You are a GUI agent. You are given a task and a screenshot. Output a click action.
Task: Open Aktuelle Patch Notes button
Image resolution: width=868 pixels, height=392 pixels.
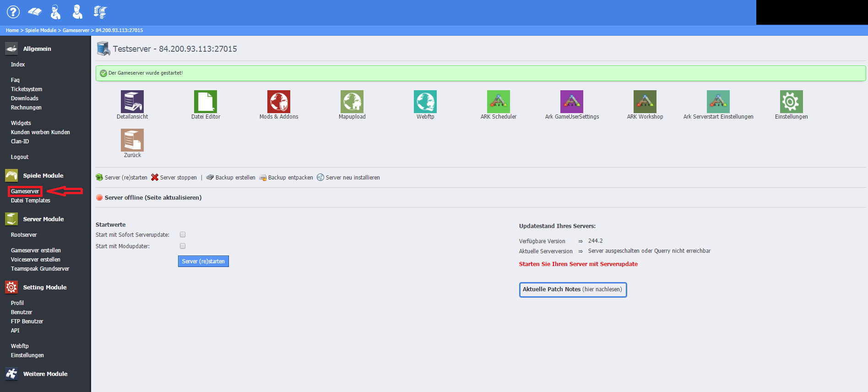click(x=573, y=289)
